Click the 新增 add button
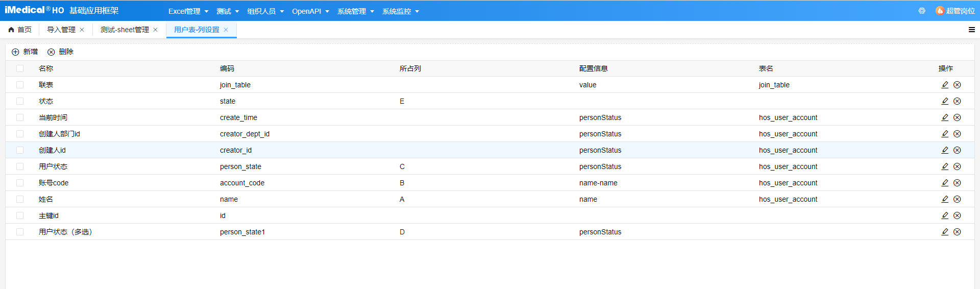 (x=25, y=52)
